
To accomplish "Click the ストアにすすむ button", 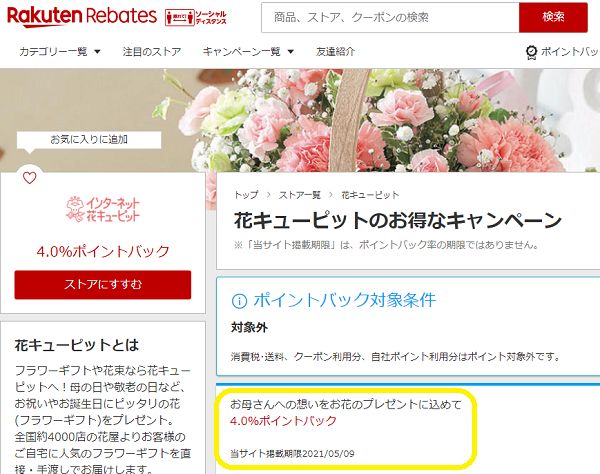I will coord(103,285).
